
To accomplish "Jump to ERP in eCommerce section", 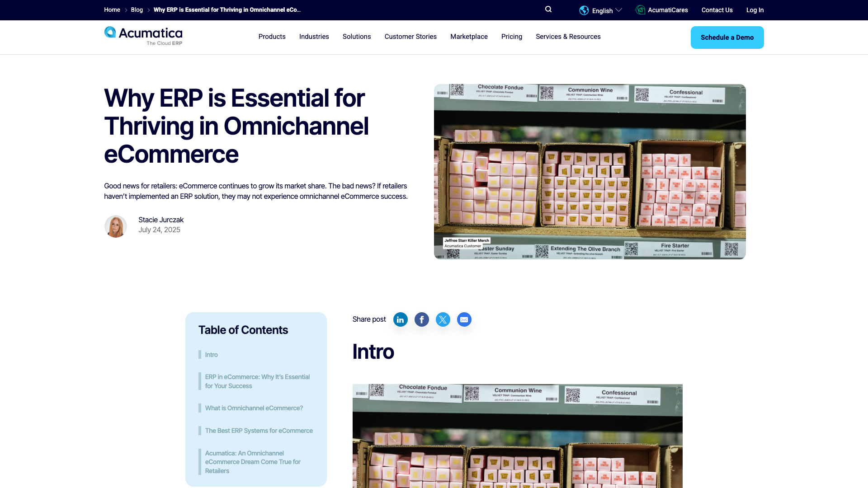I will point(257,381).
